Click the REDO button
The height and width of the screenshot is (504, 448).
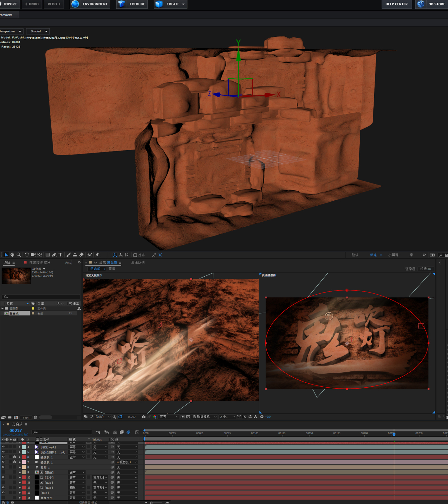coord(54,4)
